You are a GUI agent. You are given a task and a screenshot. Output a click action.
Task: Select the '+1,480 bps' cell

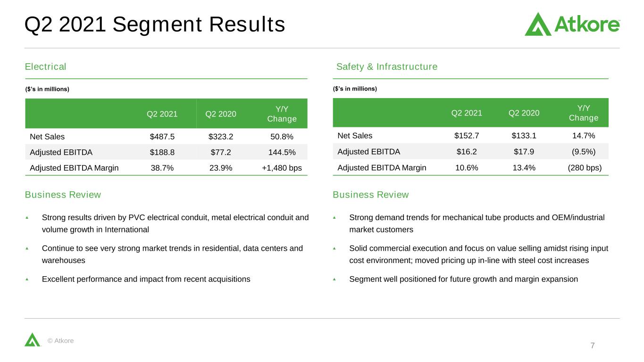(x=282, y=168)
